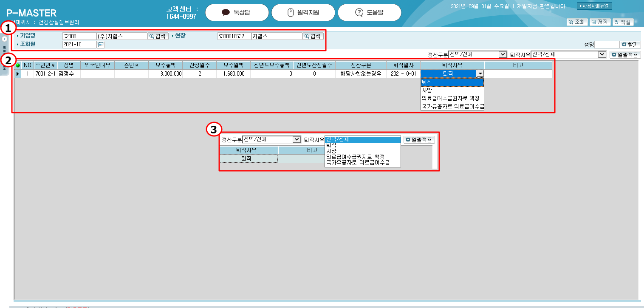Open the 퇴직사유 dropdown above the grid
The image size is (644, 308).
coord(568,54)
